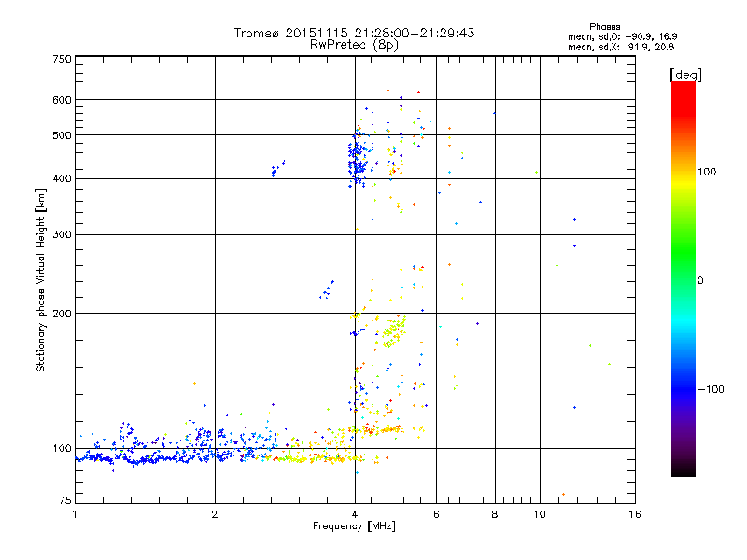The height and width of the screenshot is (560, 747).
Task: Click the -100 label beside the color bar
Action: pyautogui.click(x=711, y=389)
